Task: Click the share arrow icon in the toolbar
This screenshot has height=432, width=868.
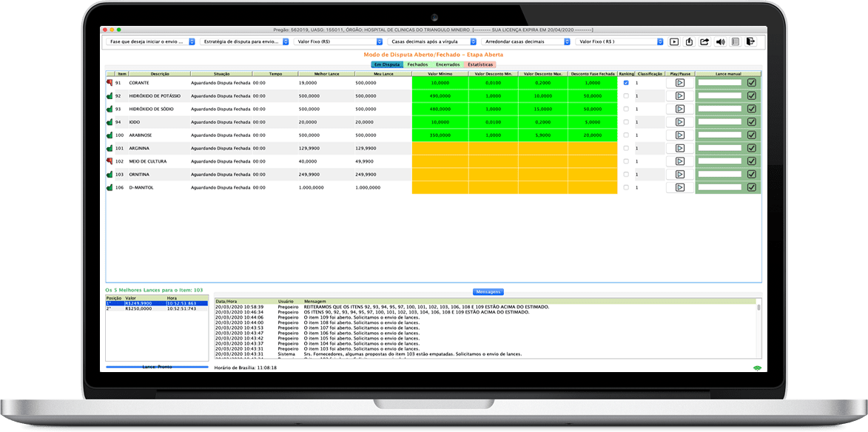Action: coord(704,41)
